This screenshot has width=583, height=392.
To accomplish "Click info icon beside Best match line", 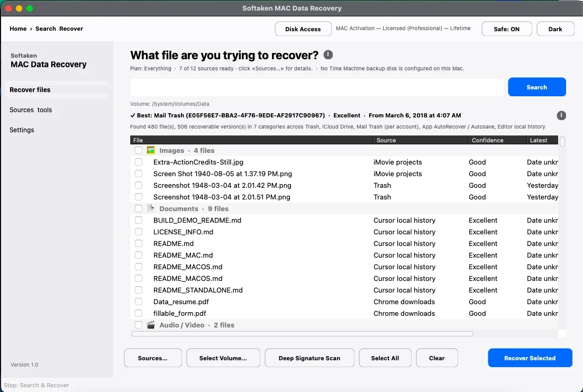I will coord(561,116).
